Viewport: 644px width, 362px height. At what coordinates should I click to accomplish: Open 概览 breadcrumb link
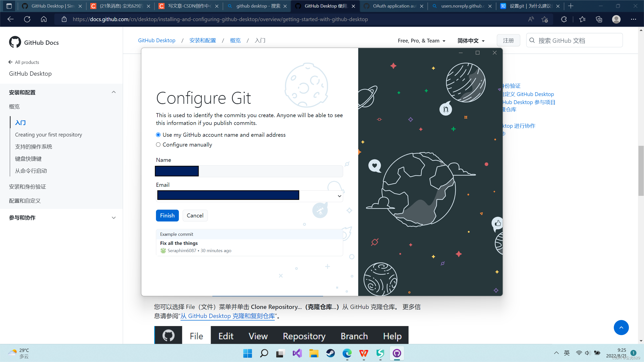[x=235, y=40]
